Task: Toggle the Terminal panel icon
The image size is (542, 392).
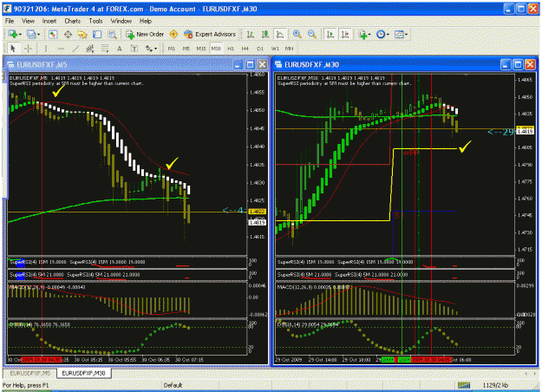Action: tap(97, 34)
